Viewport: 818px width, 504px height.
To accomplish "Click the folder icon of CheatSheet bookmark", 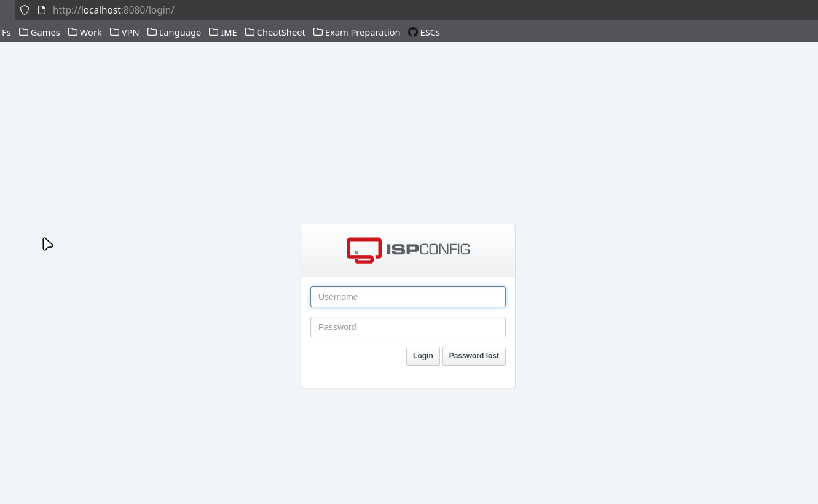I will point(250,32).
